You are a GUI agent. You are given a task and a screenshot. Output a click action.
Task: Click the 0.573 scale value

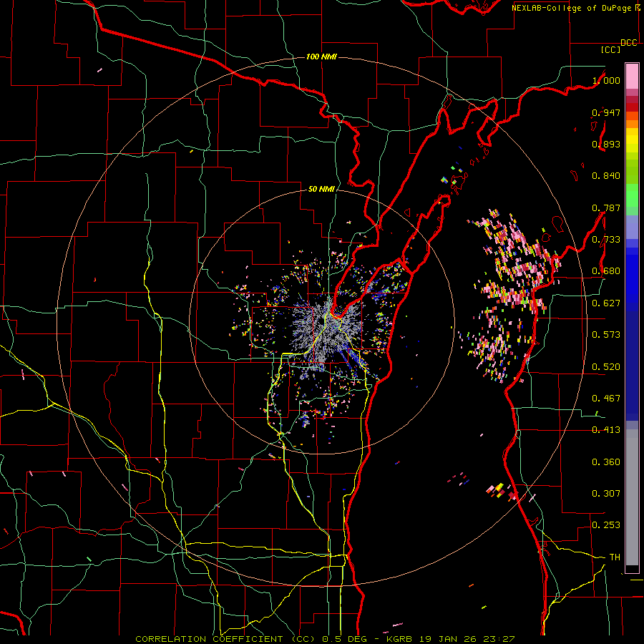[606, 335]
